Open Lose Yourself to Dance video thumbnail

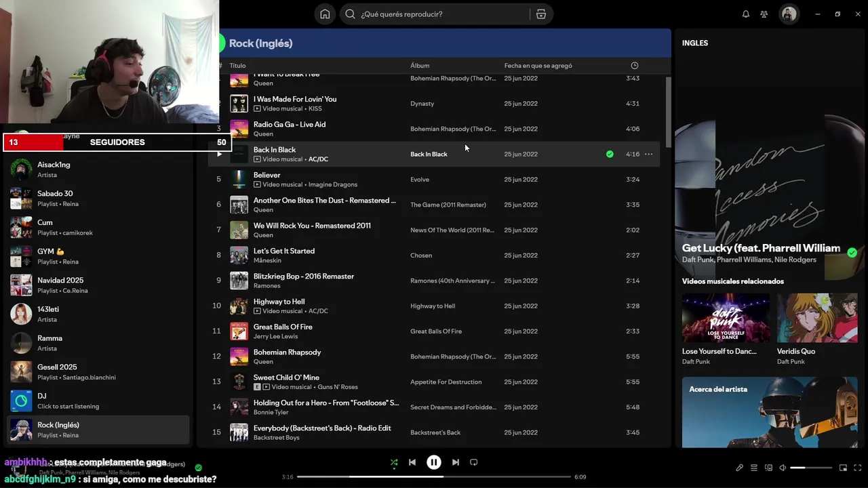click(726, 317)
